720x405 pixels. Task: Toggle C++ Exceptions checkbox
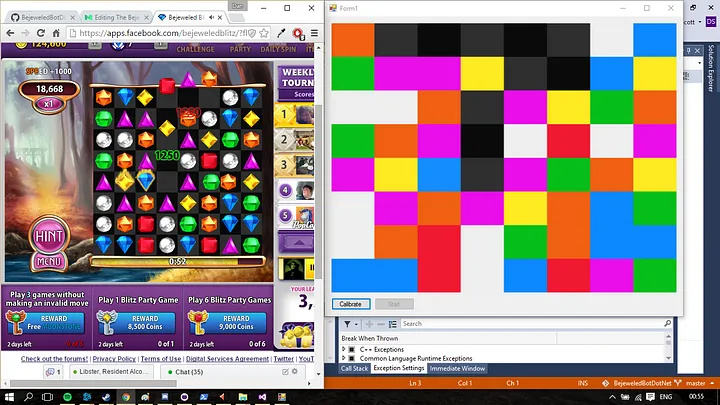[352, 349]
